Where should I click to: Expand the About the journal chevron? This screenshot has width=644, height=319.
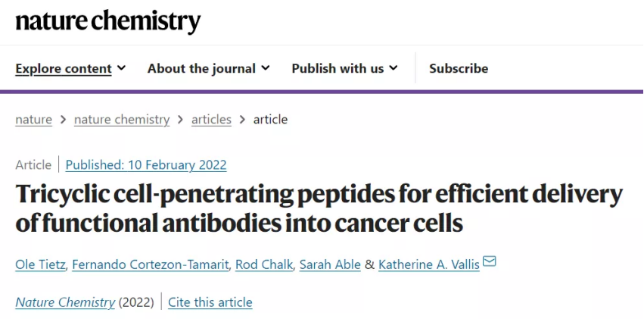266,68
